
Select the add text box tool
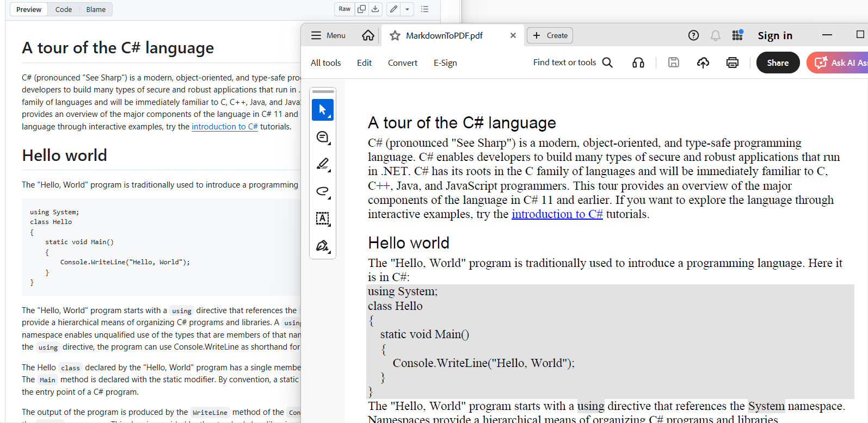pos(323,219)
